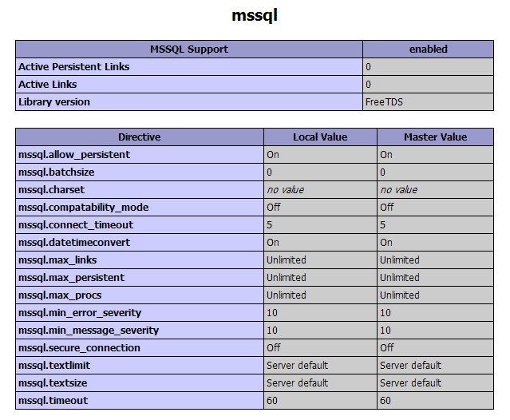
Task: Select the Active Persistent Links row label
Action: [x=74, y=67]
